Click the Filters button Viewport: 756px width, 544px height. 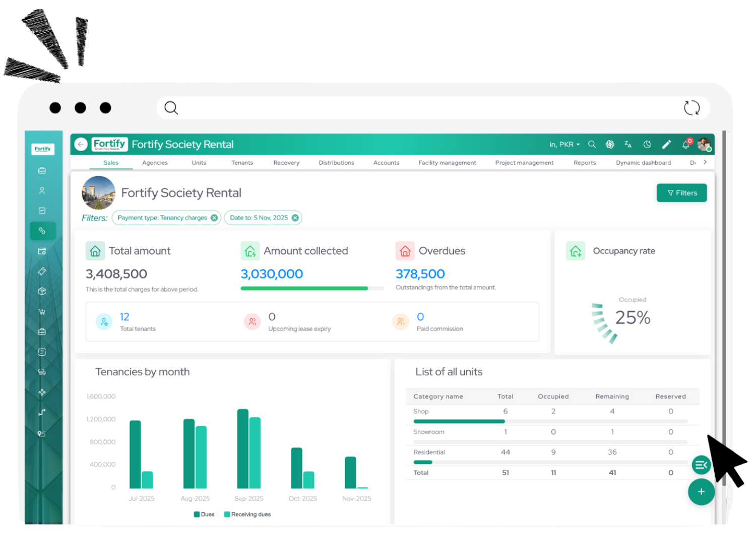(x=681, y=193)
